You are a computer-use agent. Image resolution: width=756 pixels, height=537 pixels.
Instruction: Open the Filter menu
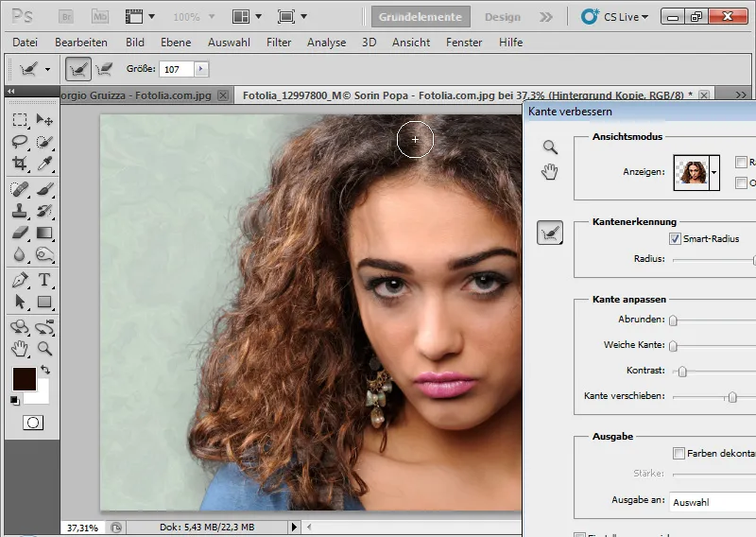[x=279, y=43]
